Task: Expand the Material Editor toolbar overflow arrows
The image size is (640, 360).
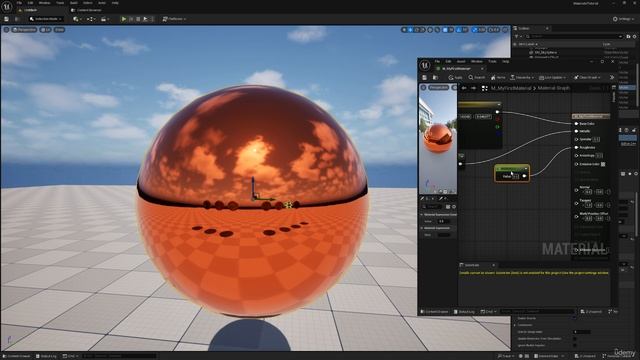Action: 612,78
